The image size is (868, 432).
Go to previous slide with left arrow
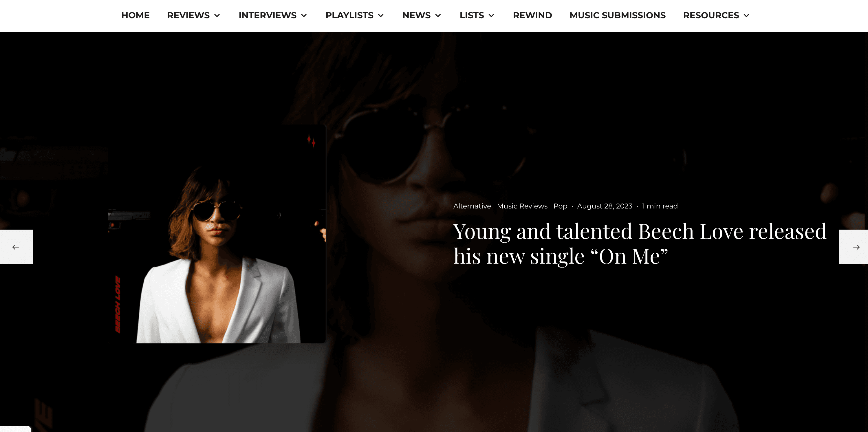click(x=16, y=247)
